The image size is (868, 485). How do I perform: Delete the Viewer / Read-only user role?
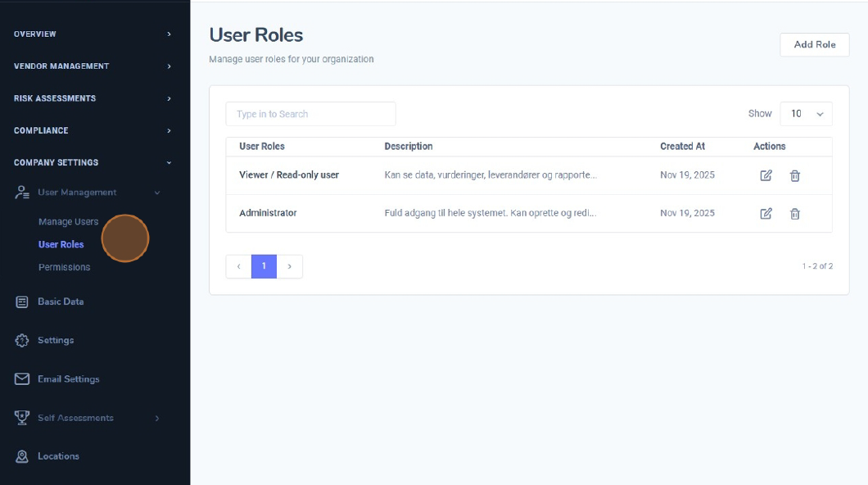tap(794, 175)
